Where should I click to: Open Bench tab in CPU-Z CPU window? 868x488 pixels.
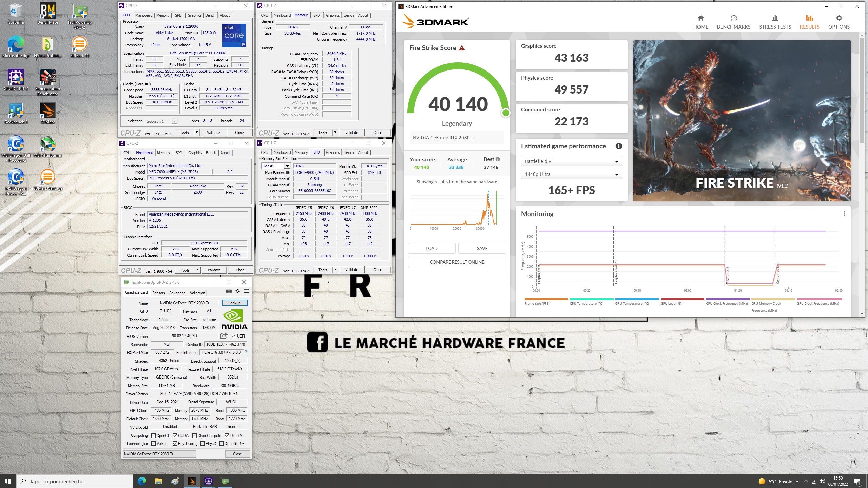[210, 15]
